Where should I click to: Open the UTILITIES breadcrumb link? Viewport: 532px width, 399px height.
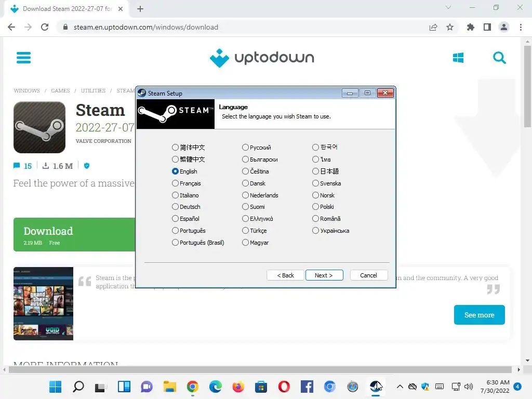pyautogui.click(x=94, y=90)
